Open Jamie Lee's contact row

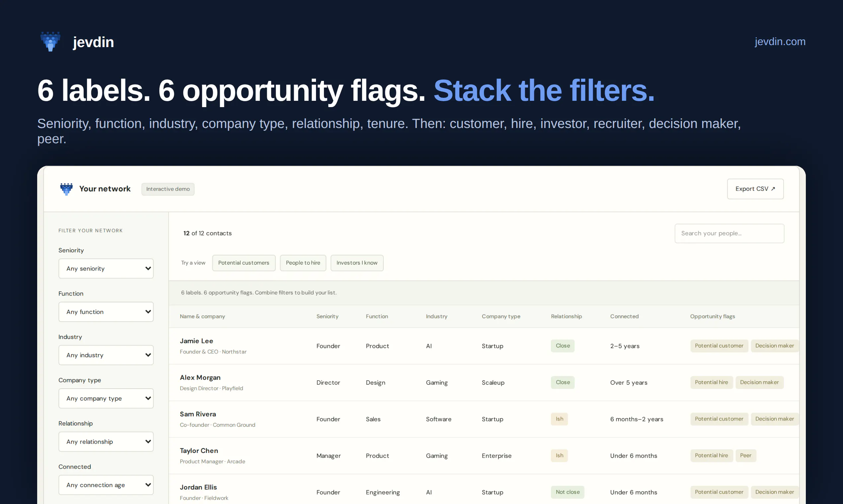[x=484, y=346]
